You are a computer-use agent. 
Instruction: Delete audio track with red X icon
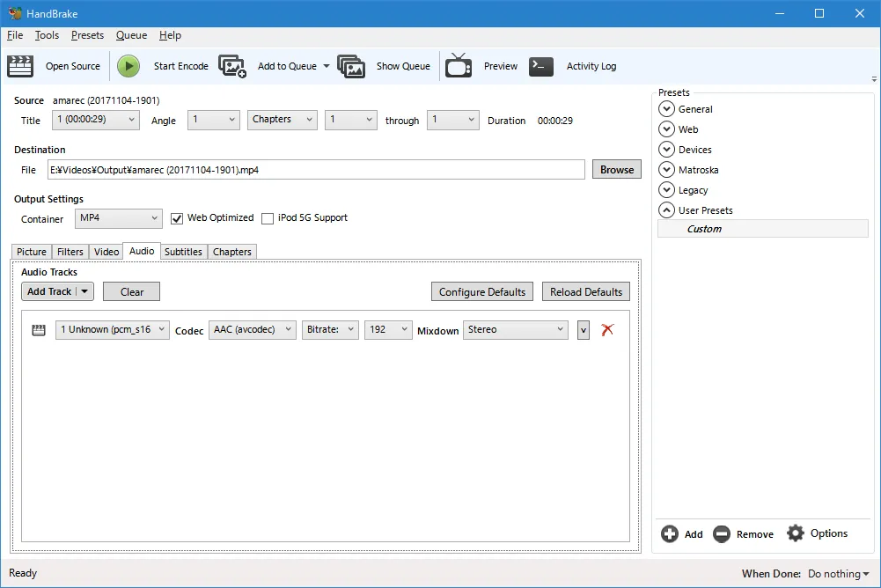pos(607,330)
